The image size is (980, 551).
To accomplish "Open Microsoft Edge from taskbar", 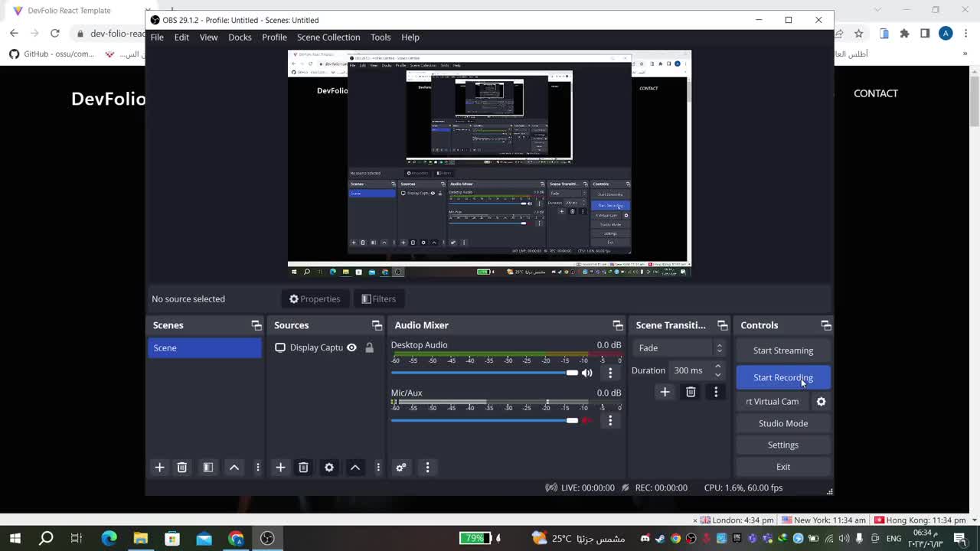I will pos(109,538).
